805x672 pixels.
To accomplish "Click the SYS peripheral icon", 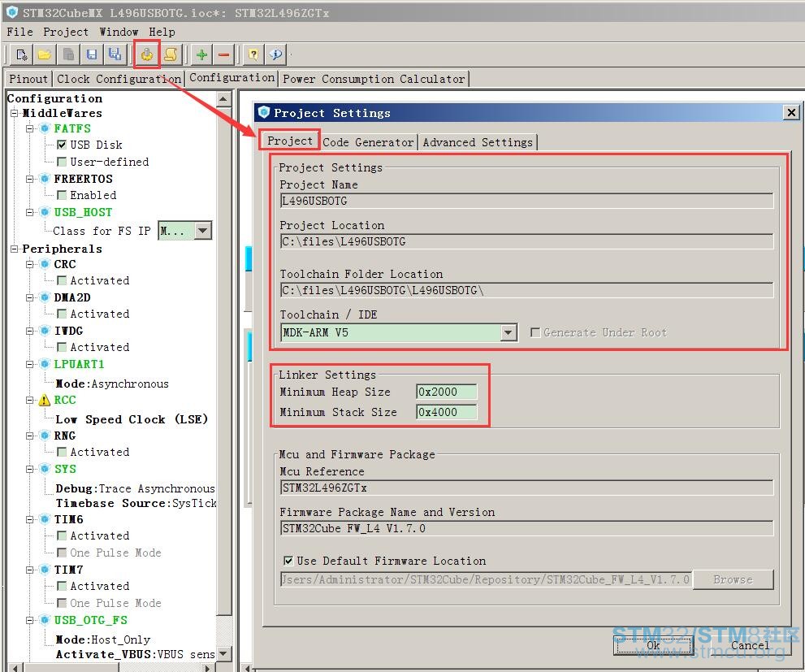I will click(45, 469).
